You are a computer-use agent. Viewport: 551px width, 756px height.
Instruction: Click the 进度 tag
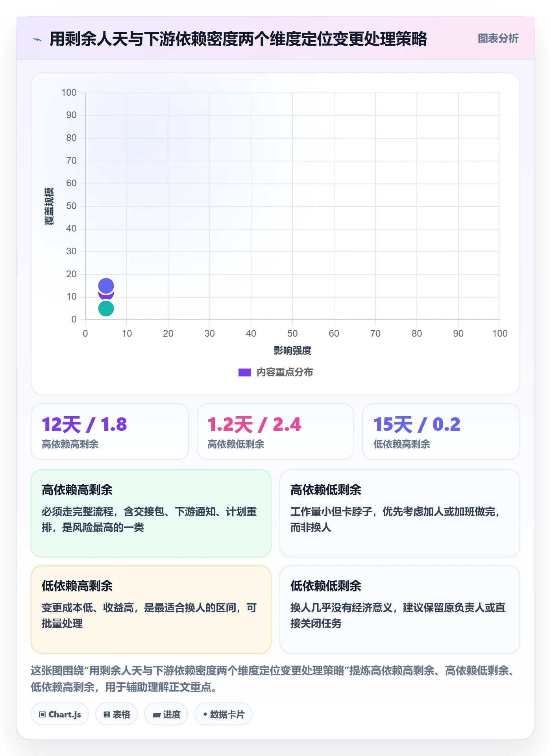click(166, 714)
